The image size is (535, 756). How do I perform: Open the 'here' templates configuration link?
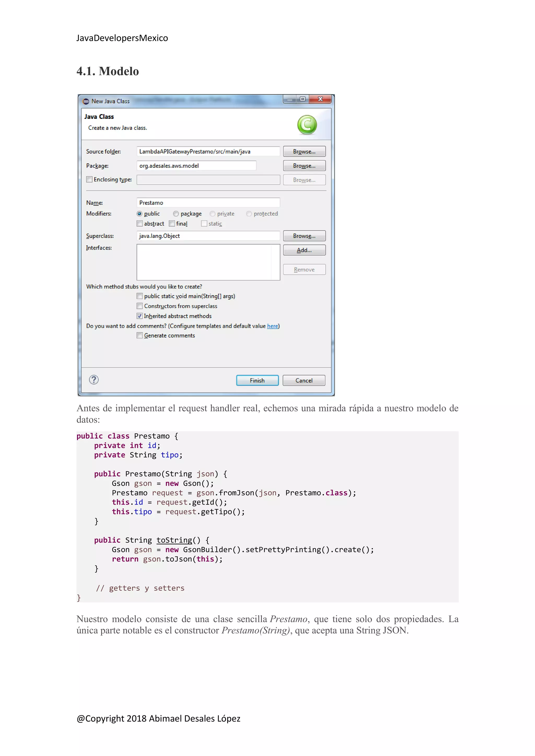pyautogui.click(x=272, y=326)
